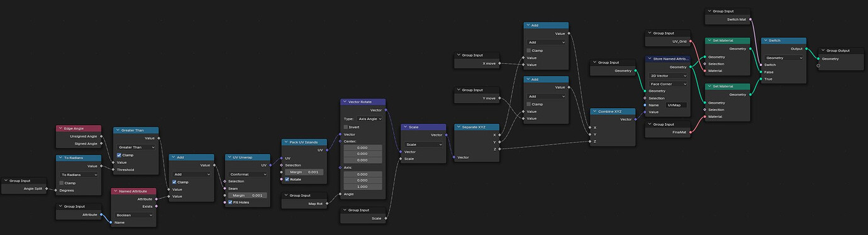
Task: Open the Face Corner domain dropdown
Action: 668,84
